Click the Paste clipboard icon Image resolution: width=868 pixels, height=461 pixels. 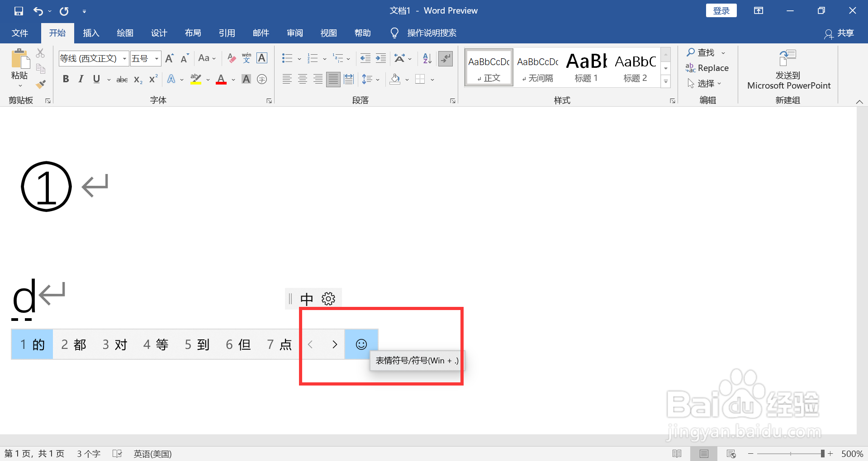(20, 59)
